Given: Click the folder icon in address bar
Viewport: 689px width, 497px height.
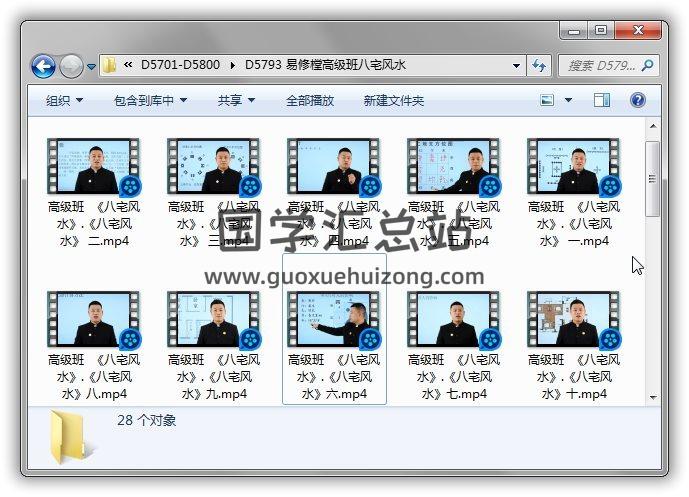Looking at the screenshot, I should click(110, 66).
